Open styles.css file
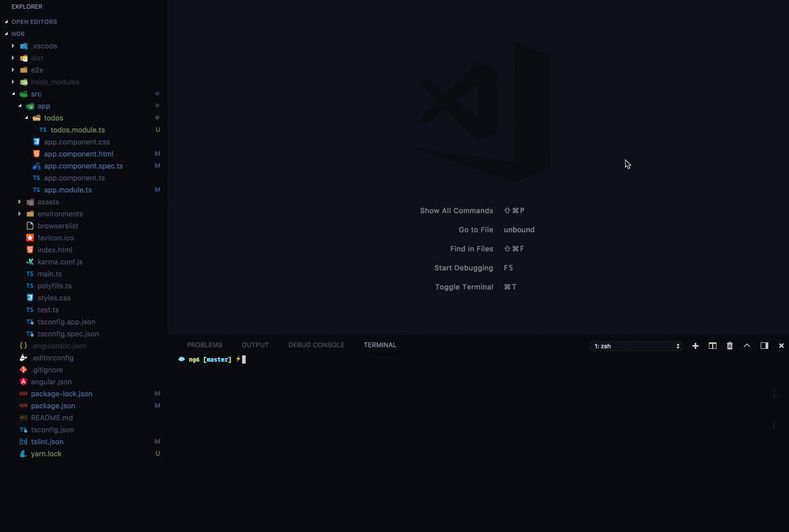The width and height of the screenshot is (789, 532). coord(54,298)
